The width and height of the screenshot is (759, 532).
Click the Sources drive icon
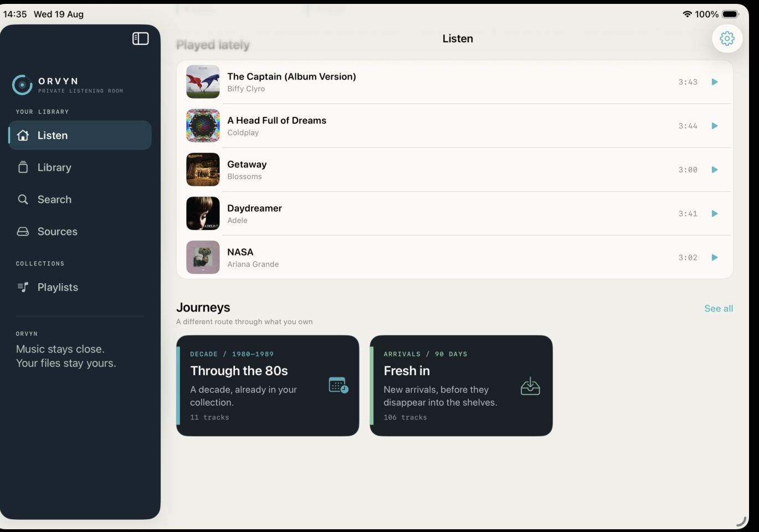pyautogui.click(x=23, y=232)
